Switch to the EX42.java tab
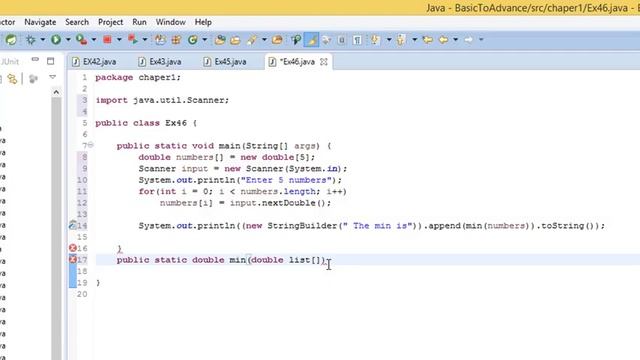 95,62
